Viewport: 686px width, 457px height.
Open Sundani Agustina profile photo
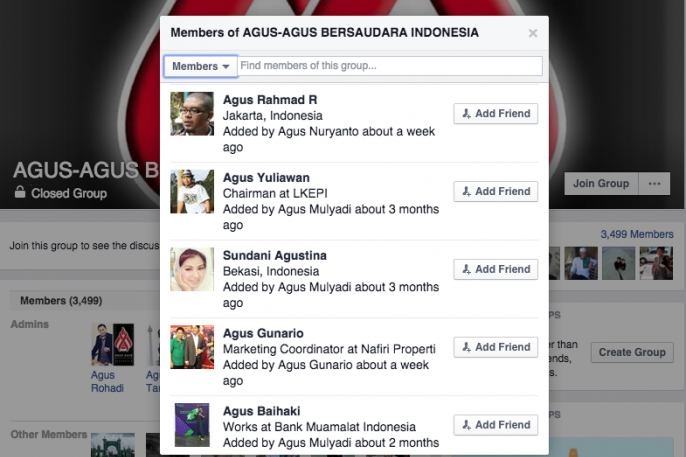pos(192,269)
